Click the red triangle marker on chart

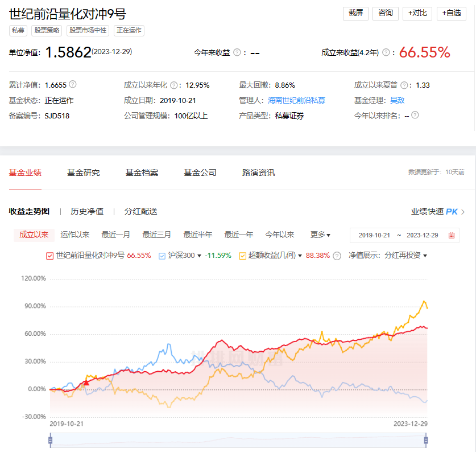(x=86, y=383)
